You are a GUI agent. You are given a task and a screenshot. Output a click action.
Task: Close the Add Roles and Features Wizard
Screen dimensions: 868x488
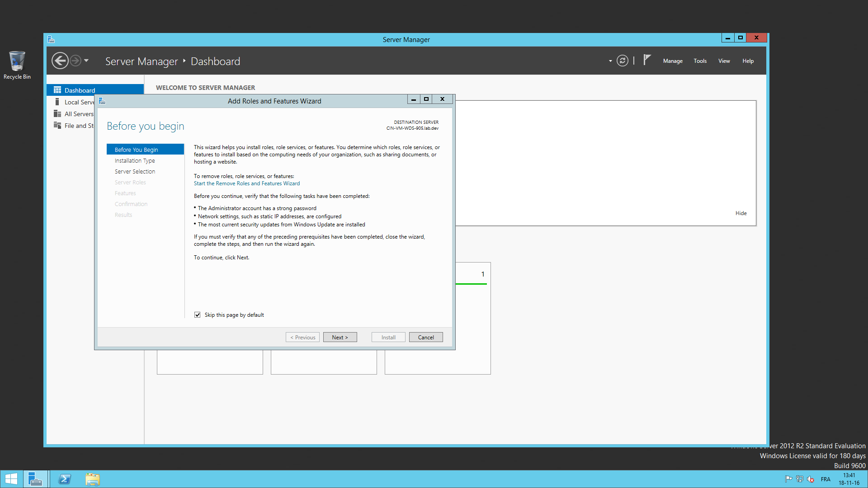coord(443,99)
